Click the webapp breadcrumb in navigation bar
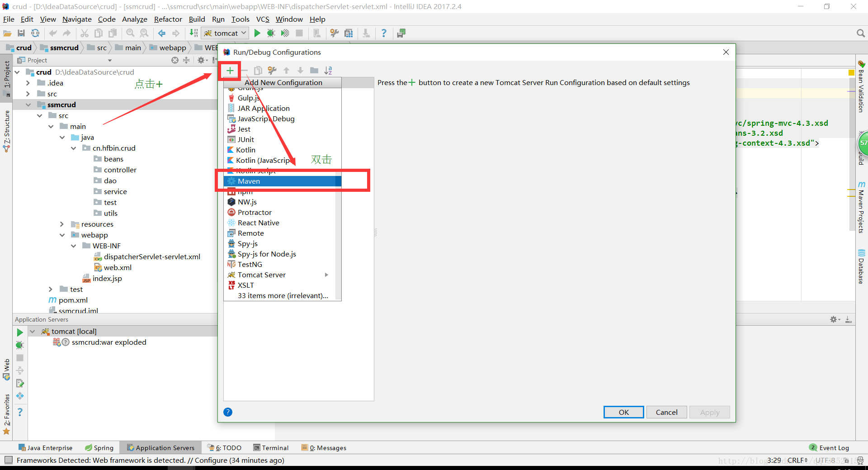The height and width of the screenshot is (470, 868). (x=168, y=47)
